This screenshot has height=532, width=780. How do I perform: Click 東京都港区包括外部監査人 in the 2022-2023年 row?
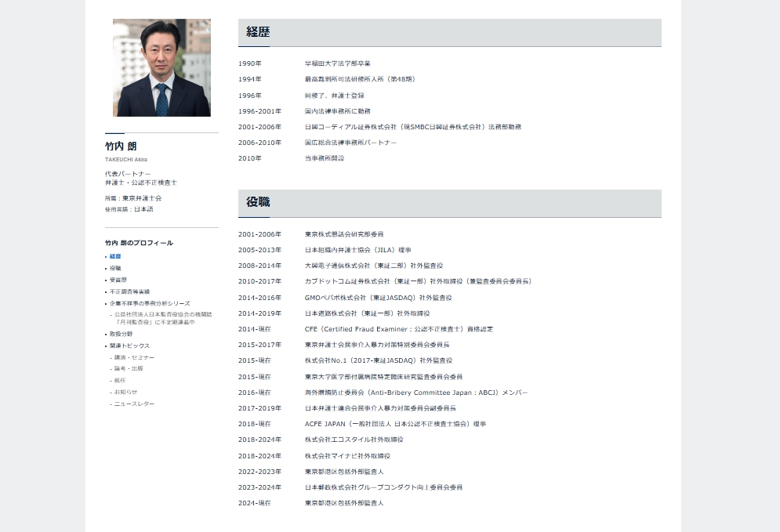click(x=344, y=472)
